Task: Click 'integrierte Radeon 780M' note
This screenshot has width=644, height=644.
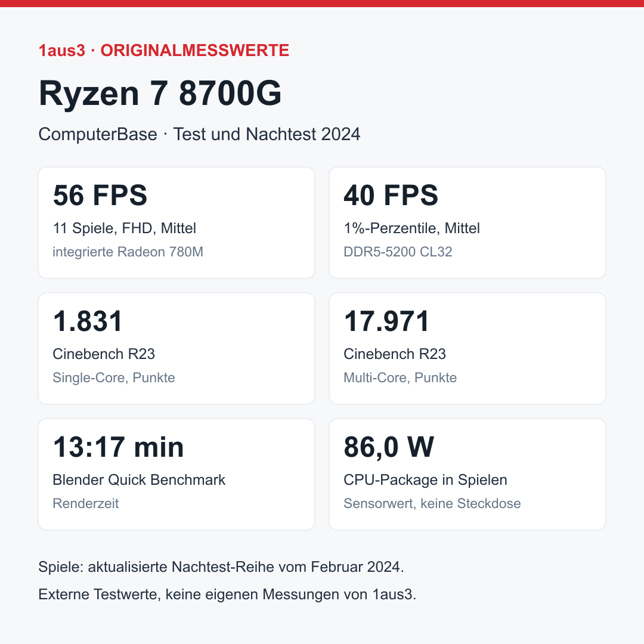Action: coord(128,252)
